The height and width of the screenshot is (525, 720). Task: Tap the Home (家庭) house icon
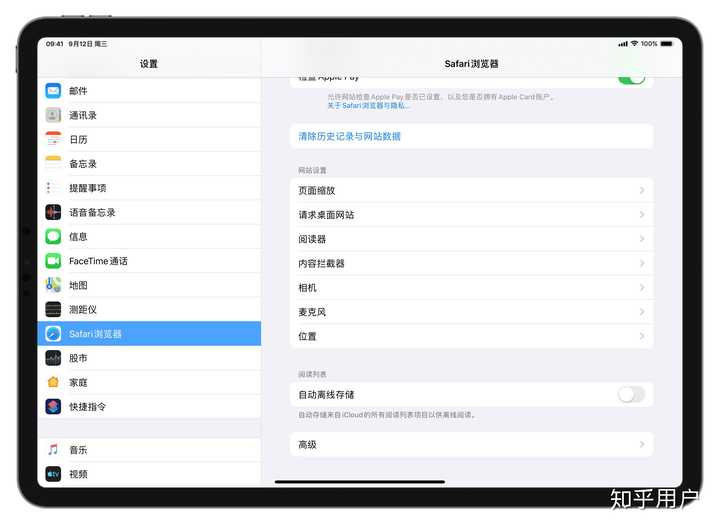(x=53, y=382)
